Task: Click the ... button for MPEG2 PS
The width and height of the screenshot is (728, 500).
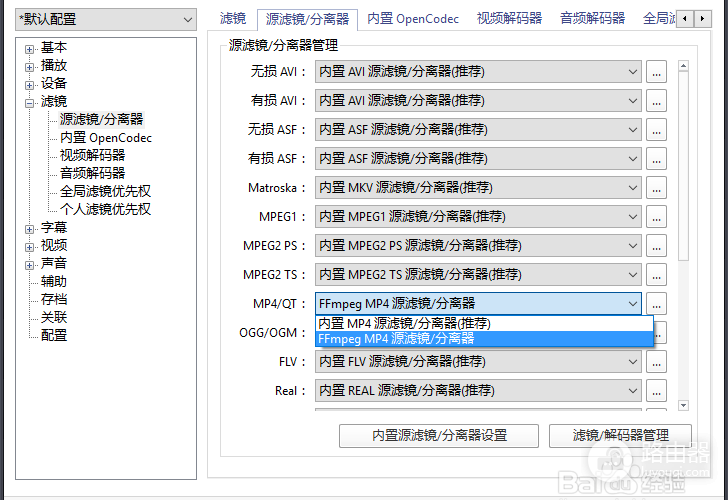Action: tap(656, 246)
